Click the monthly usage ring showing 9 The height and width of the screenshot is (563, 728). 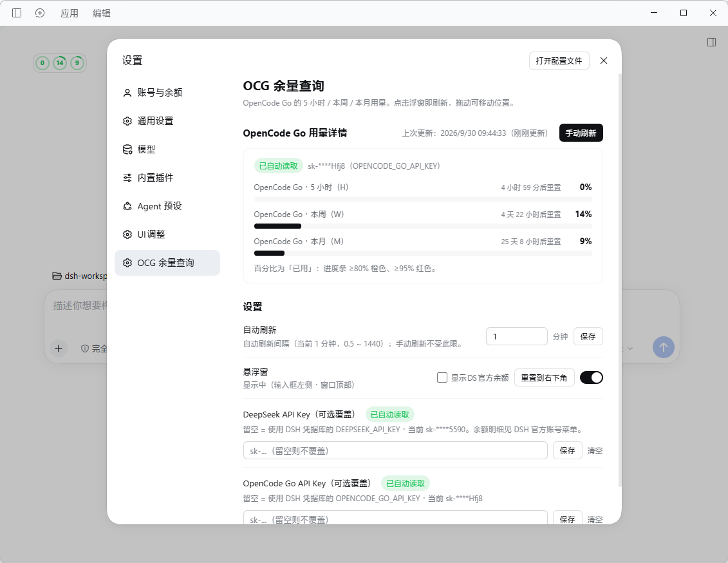point(77,62)
